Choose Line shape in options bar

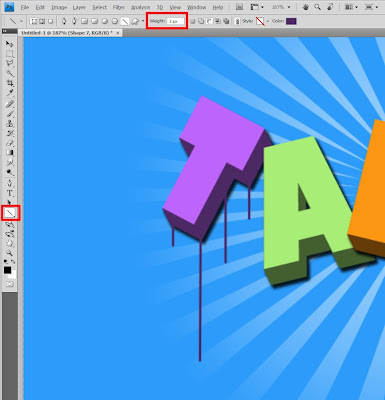click(124, 21)
